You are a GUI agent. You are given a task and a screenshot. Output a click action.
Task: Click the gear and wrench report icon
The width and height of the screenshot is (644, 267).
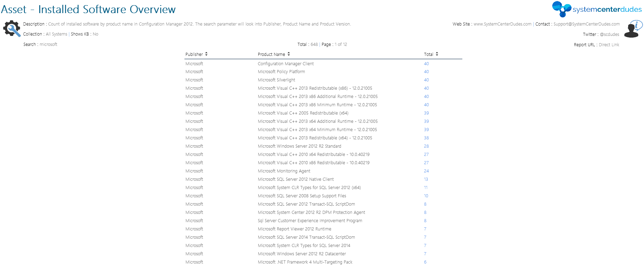[x=12, y=29]
